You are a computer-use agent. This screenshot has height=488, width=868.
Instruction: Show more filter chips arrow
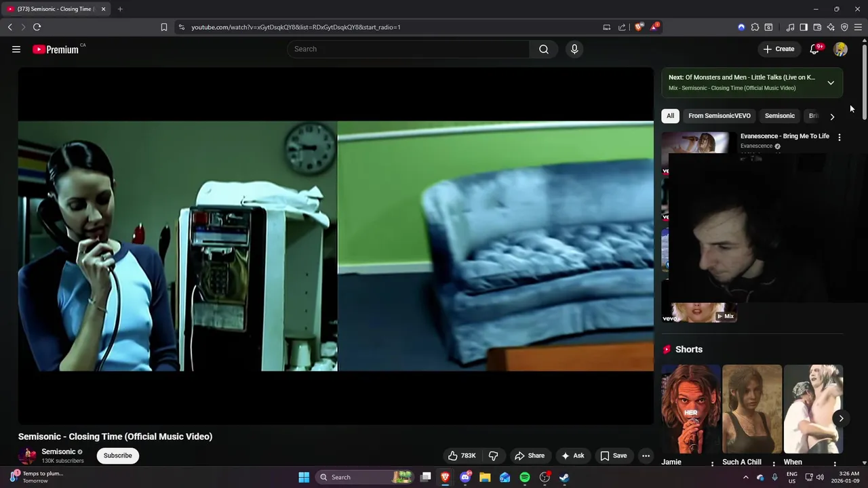(x=832, y=116)
